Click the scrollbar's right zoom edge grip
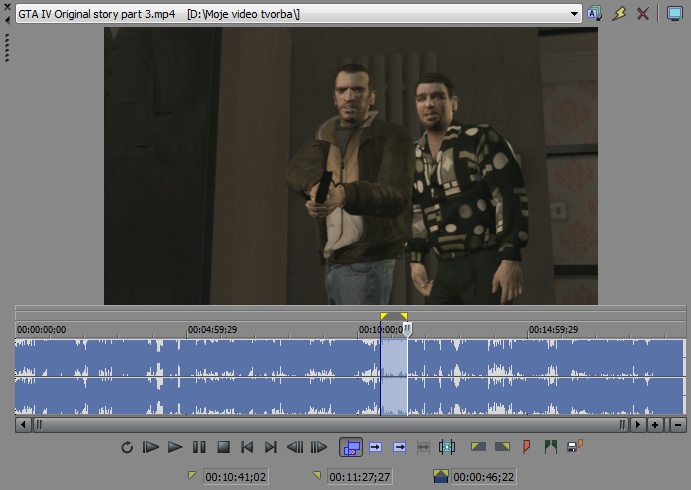This screenshot has width=691, height=490. [x=622, y=425]
